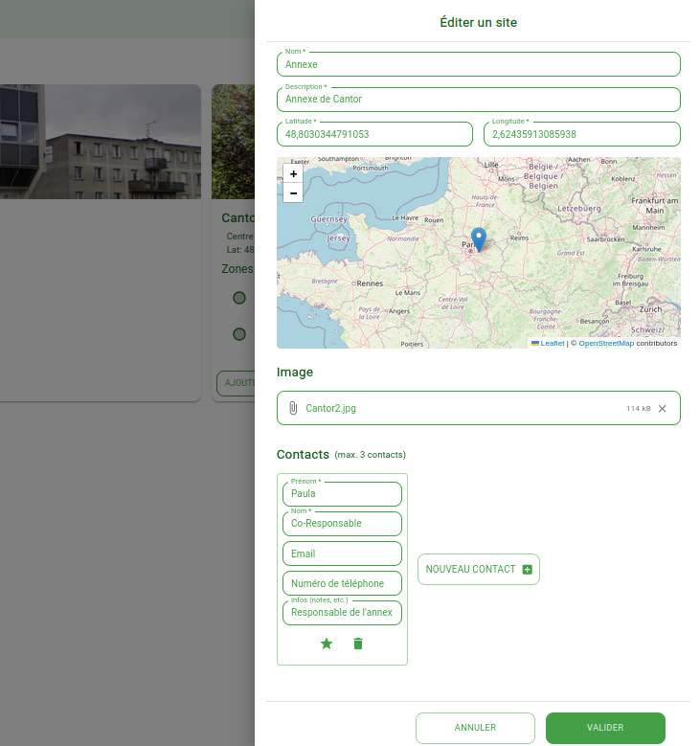Click the Numéro de téléphone field

point(342,583)
